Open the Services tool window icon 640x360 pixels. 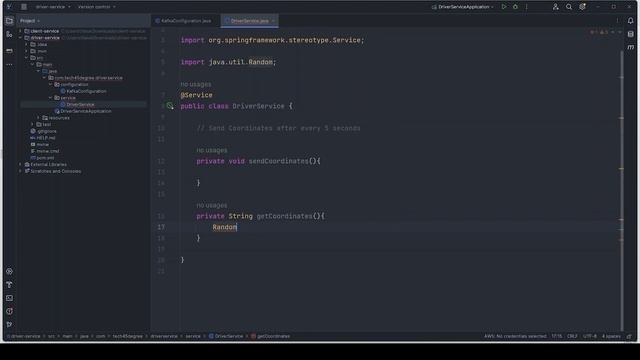(9, 271)
